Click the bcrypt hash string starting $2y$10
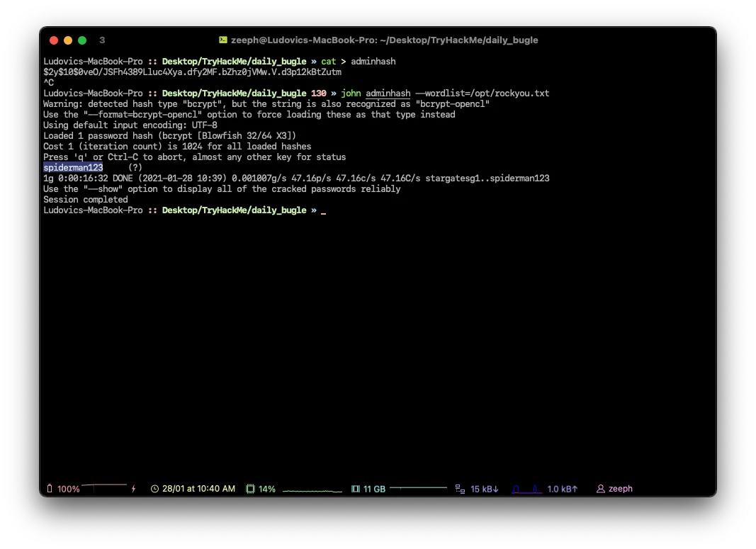Image resolution: width=756 pixels, height=549 pixels. coord(192,72)
